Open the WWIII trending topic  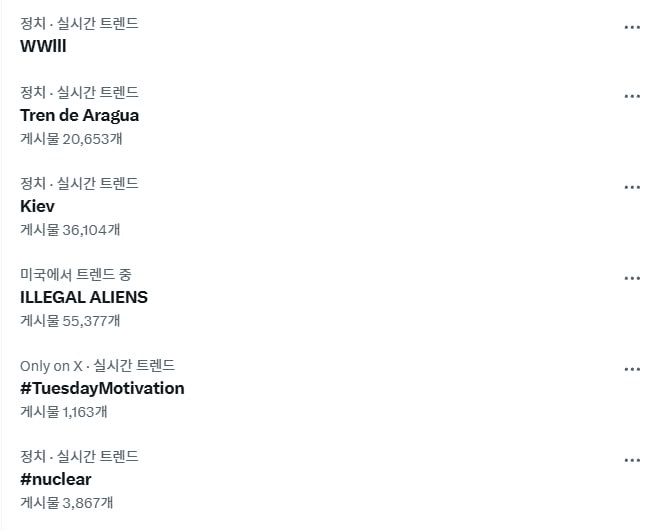(43, 46)
